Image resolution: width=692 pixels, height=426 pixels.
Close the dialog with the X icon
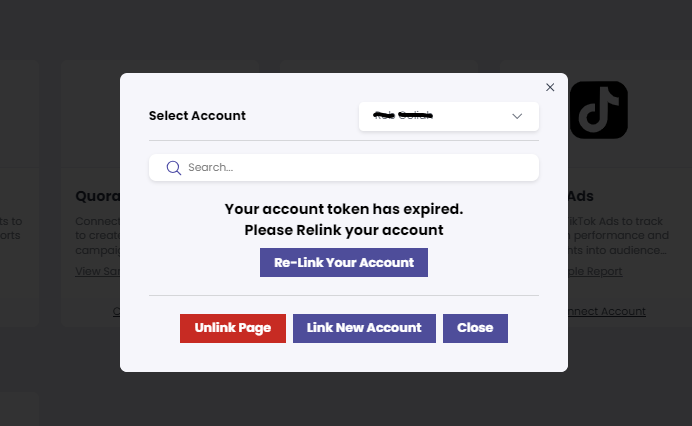point(550,87)
